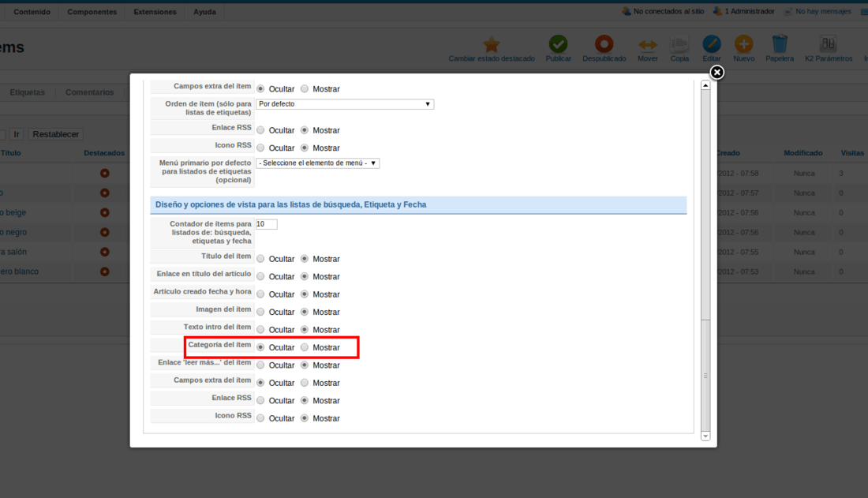This screenshot has height=498, width=868.
Task: Select Ocultar for the top Enlace RSS
Action: coord(260,130)
